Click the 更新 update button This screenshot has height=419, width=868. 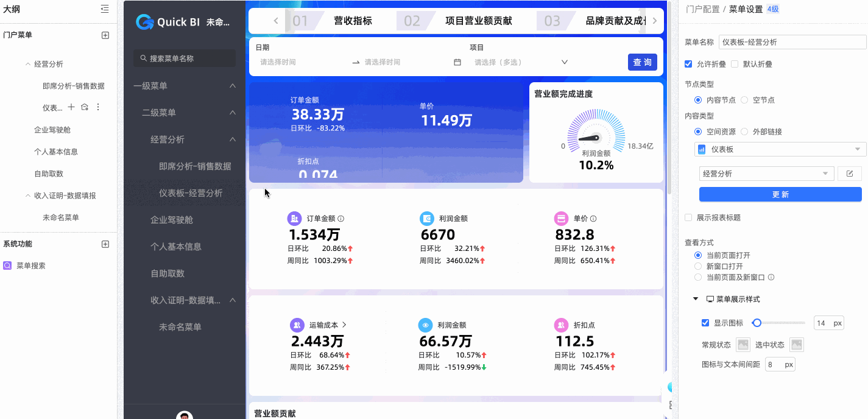point(780,194)
